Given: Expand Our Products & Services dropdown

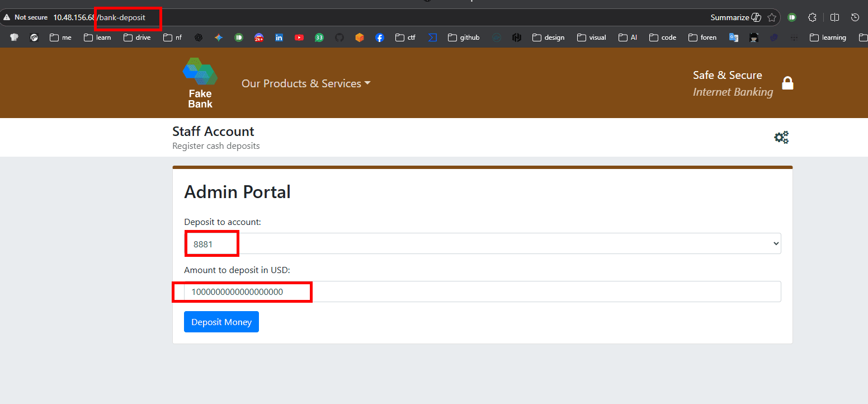Looking at the screenshot, I should pyautogui.click(x=306, y=83).
